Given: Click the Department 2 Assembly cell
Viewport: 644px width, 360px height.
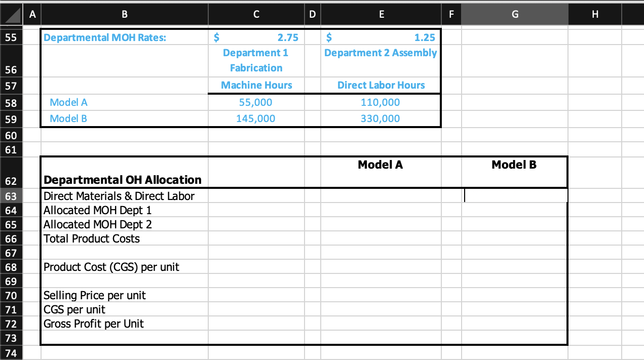Looking at the screenshot, I should coord(381,61).
